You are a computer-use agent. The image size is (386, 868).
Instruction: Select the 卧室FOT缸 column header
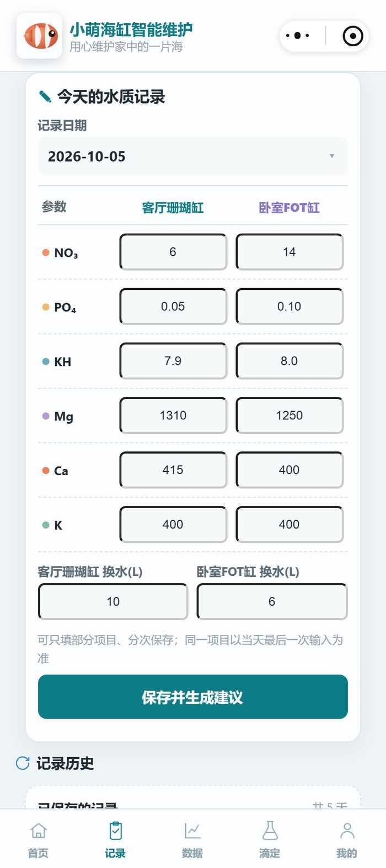289,208
